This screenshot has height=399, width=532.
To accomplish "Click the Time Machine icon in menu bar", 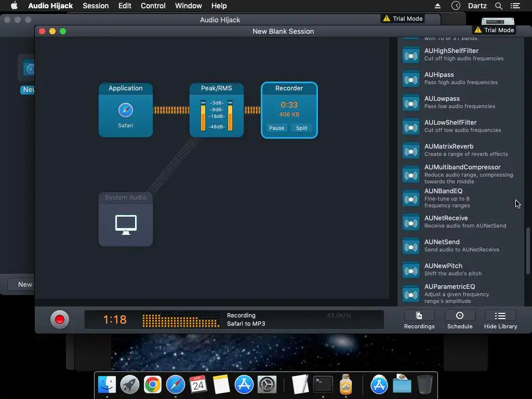I will 456,5.
